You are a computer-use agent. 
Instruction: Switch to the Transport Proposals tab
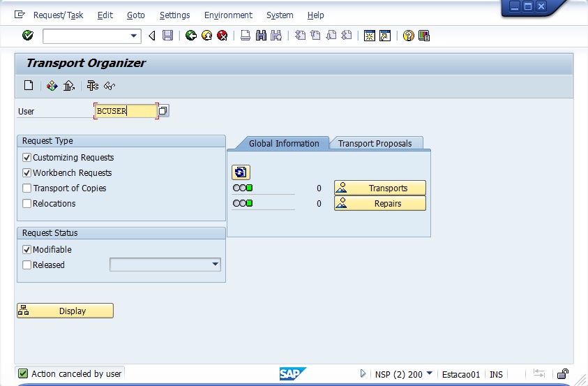point(375,144)
